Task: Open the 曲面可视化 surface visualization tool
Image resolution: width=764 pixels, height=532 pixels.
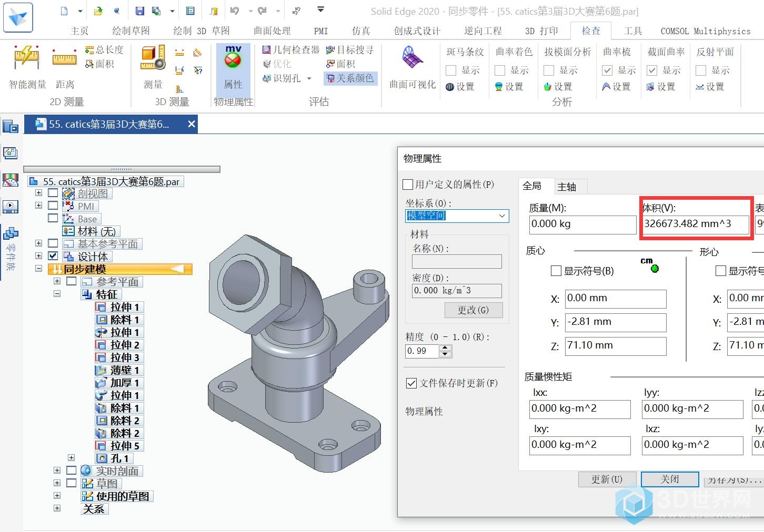Action: [x=413, y=67]
